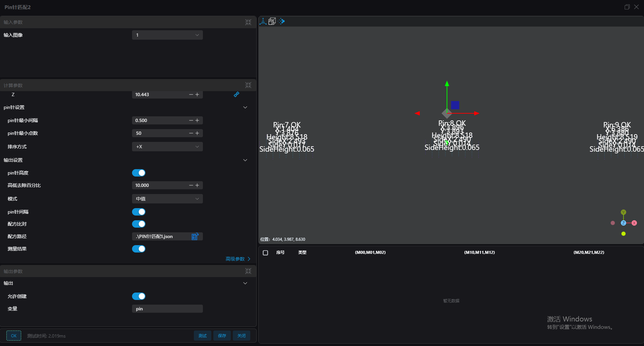The width and height of the screenshot is (644, 346).
Task: Toggle the pin针间隔 switch
Action: click(x=139, y=212)
